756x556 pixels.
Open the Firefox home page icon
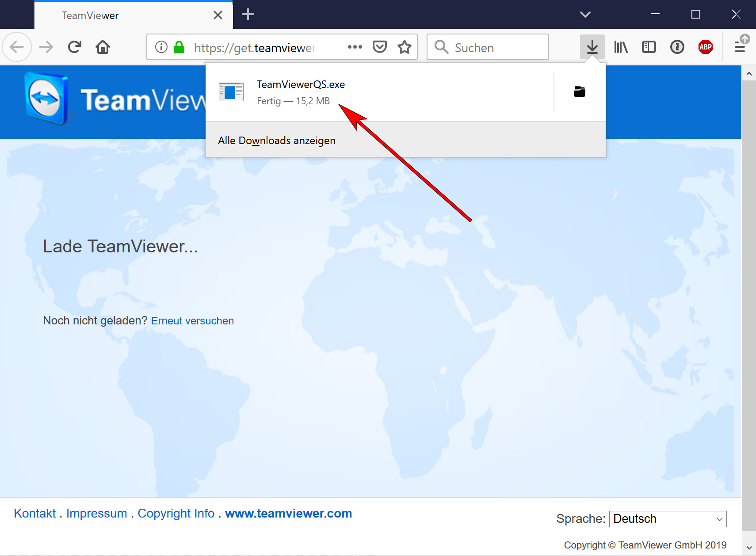pyautogui.click(x=103, y=47)
